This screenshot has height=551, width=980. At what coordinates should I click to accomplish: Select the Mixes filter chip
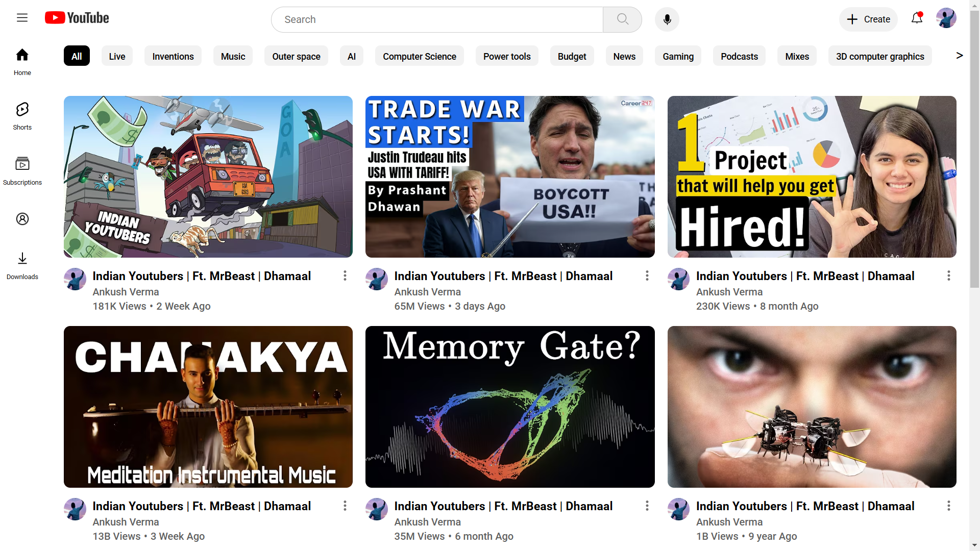[x=797, y=56]
